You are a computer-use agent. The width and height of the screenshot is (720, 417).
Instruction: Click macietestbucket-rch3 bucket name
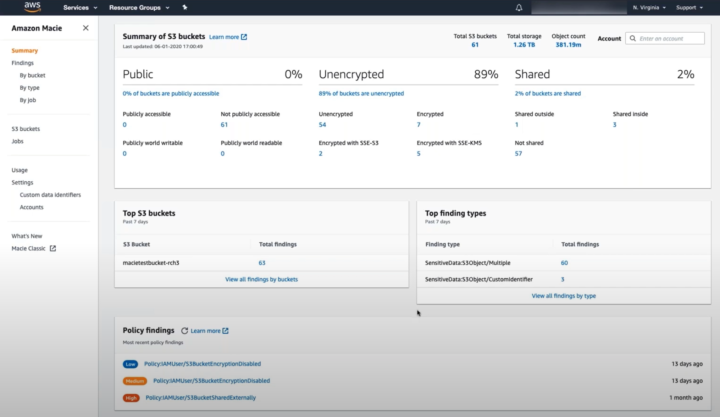[x=151, y=263]
